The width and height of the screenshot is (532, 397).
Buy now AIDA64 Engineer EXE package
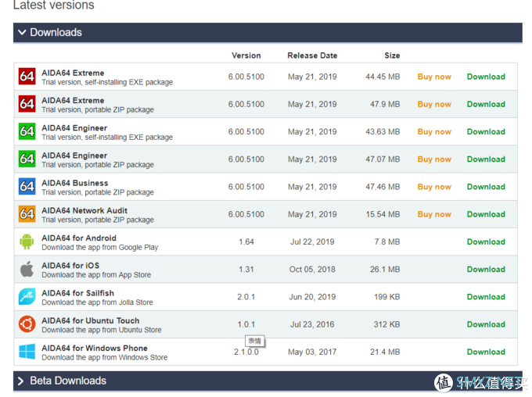coord(434,132)
